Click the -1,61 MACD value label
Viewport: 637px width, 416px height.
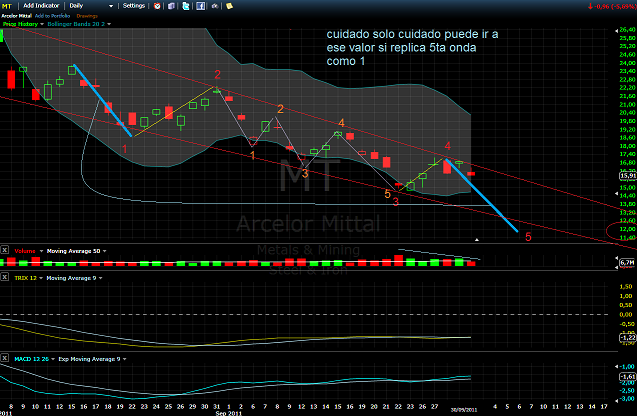click(628, 377)
